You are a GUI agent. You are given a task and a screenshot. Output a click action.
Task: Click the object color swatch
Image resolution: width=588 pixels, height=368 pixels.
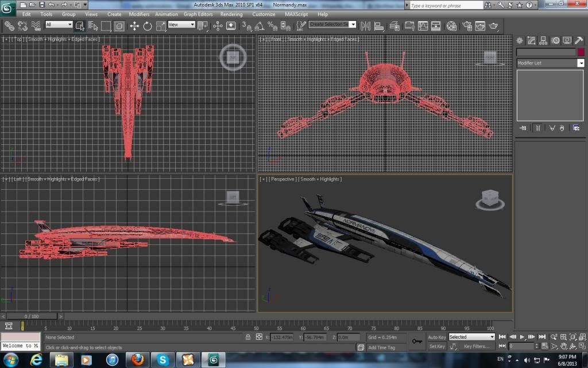tap(580, 52)
